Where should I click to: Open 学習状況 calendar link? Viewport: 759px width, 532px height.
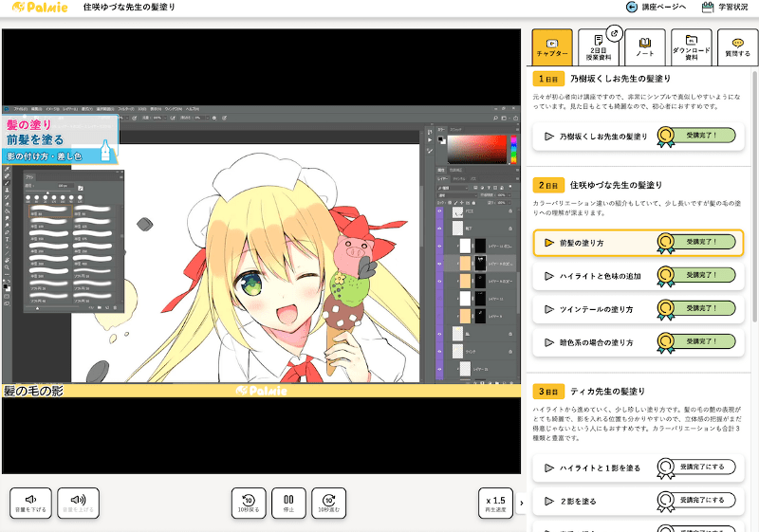726,8
